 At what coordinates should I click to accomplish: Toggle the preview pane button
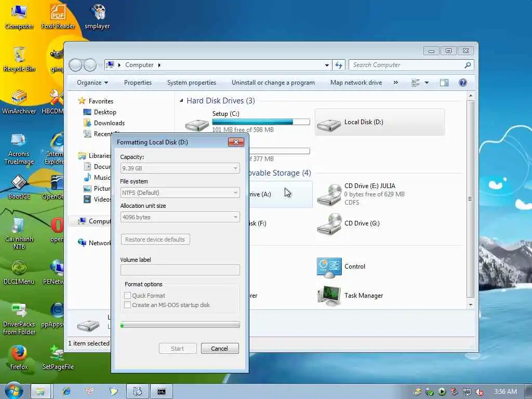[444, 83]
